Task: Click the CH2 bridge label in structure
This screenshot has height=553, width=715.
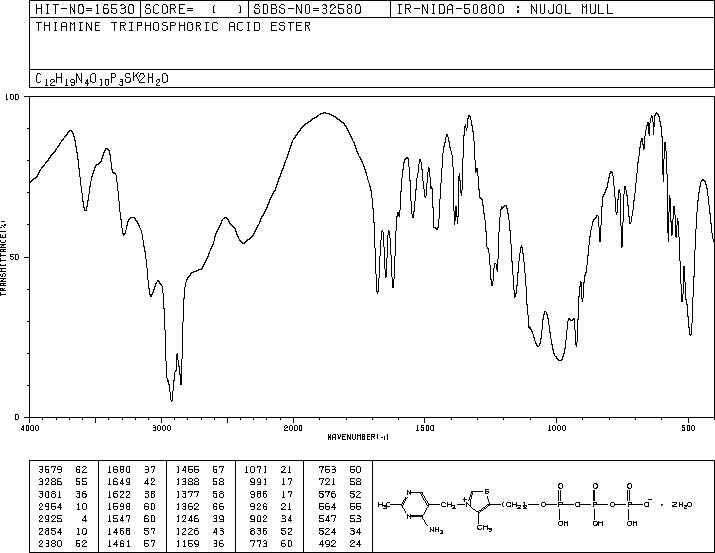Action: 448,505
